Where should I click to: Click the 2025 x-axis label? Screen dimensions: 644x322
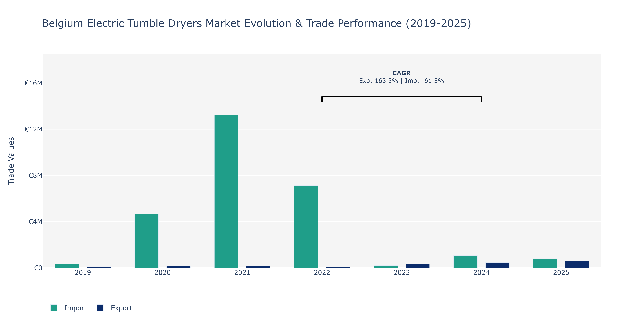[x=561, y=272]
